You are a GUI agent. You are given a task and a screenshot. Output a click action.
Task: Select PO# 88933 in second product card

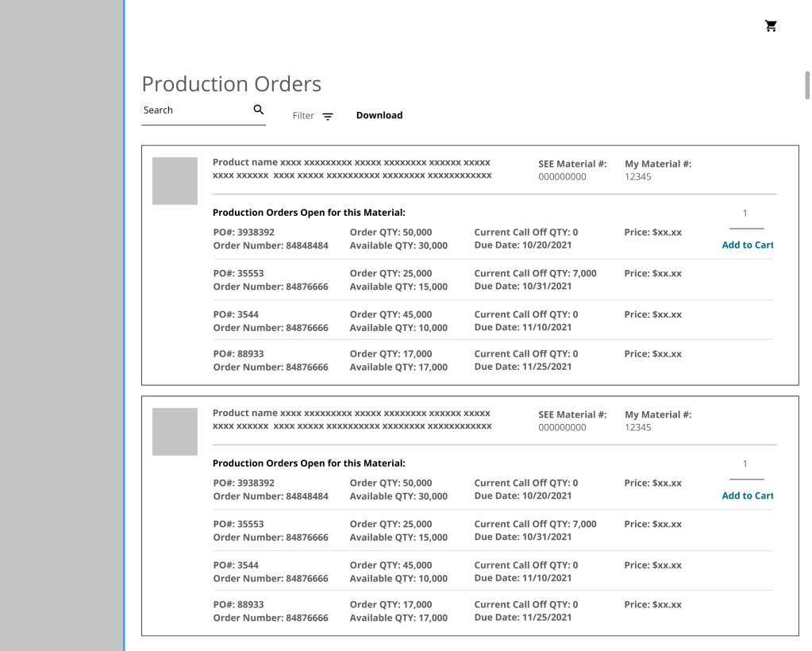(239, 604)
